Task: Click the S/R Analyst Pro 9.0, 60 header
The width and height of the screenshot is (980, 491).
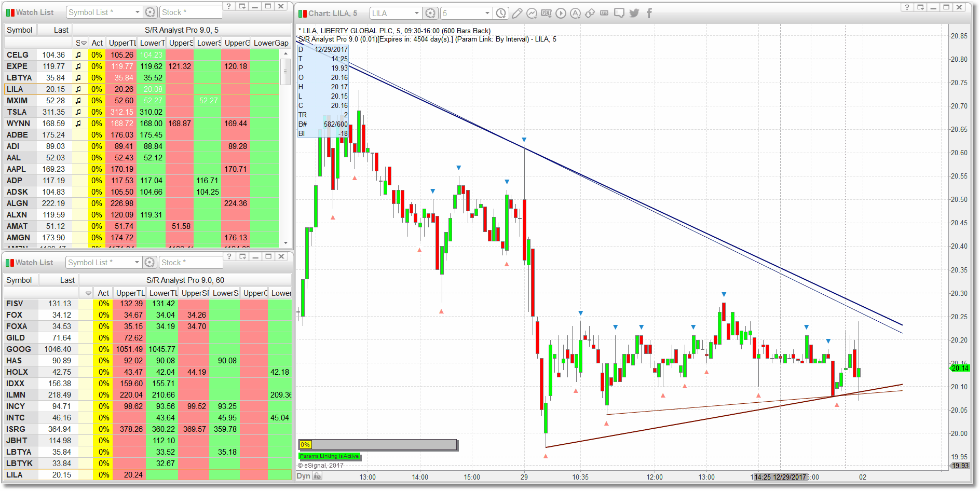Action: pyautogui.click(x=185, y=280)
